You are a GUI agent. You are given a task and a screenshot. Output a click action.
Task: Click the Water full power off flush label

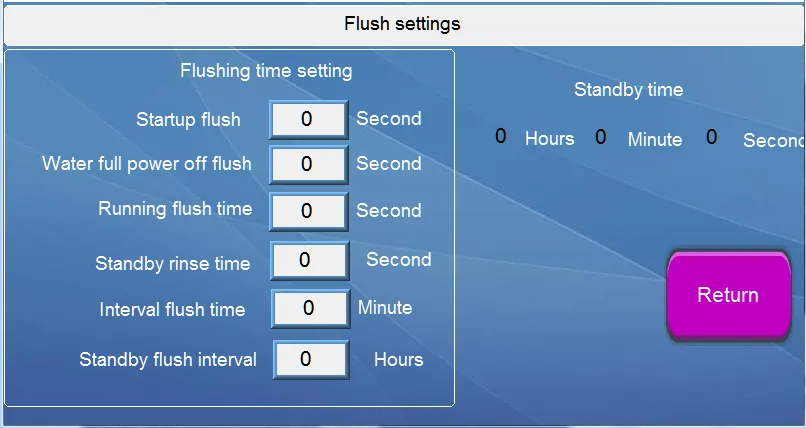coord(147,163)
